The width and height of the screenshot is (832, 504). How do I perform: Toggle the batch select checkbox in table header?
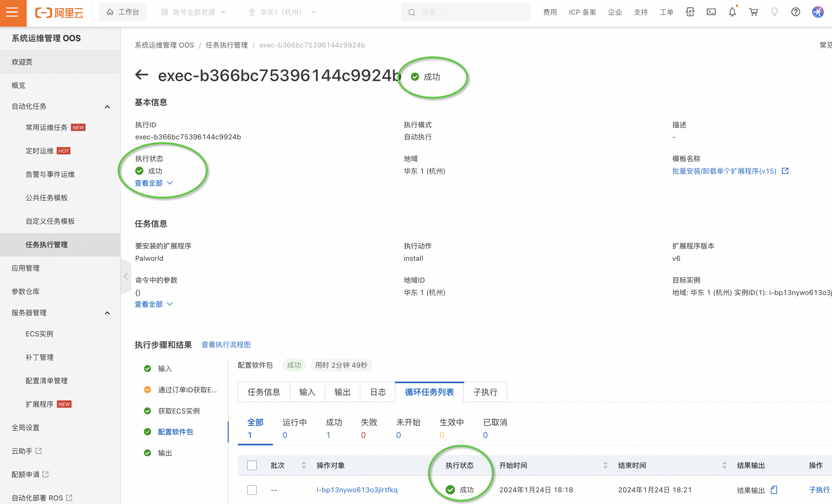coord(252,465)
